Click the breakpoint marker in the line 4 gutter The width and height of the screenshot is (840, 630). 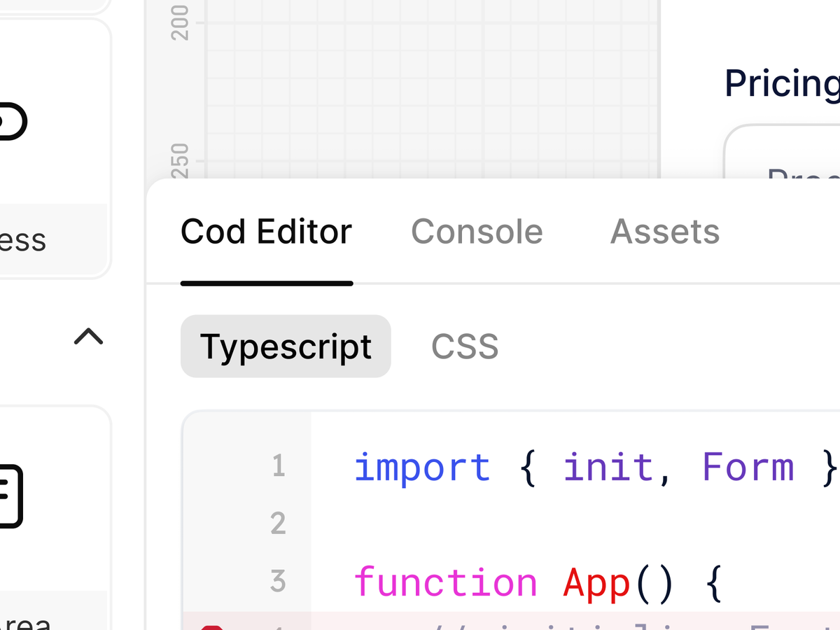coord(211,627)
